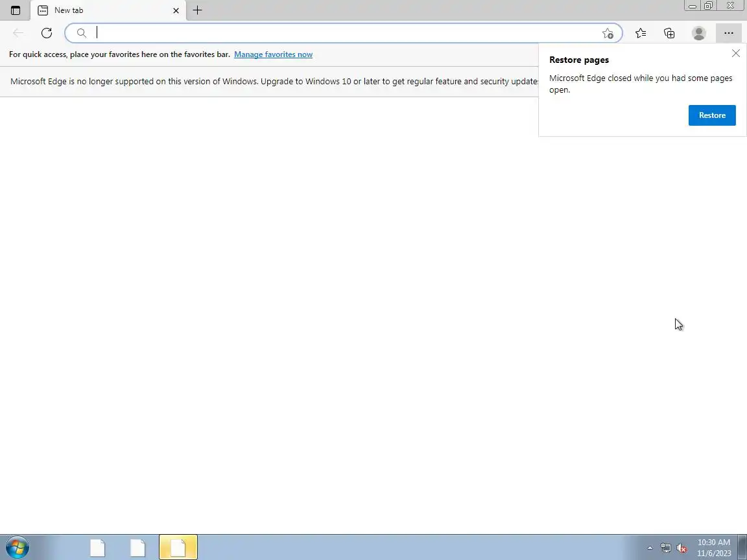Click the muted volume tray icon

tap(682, 548)
